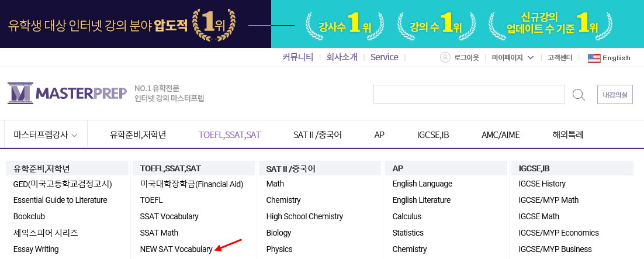The width and height of the screenshot is (644, 259).
Task: Select Math under SAT II/중국어
Action: [x=275, y=184]
